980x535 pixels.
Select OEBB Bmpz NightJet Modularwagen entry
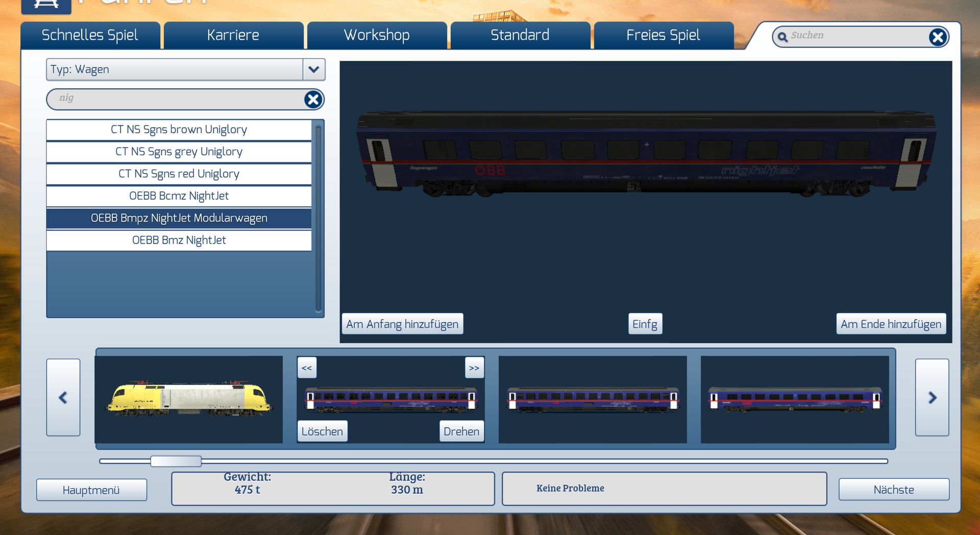point(179,218)
